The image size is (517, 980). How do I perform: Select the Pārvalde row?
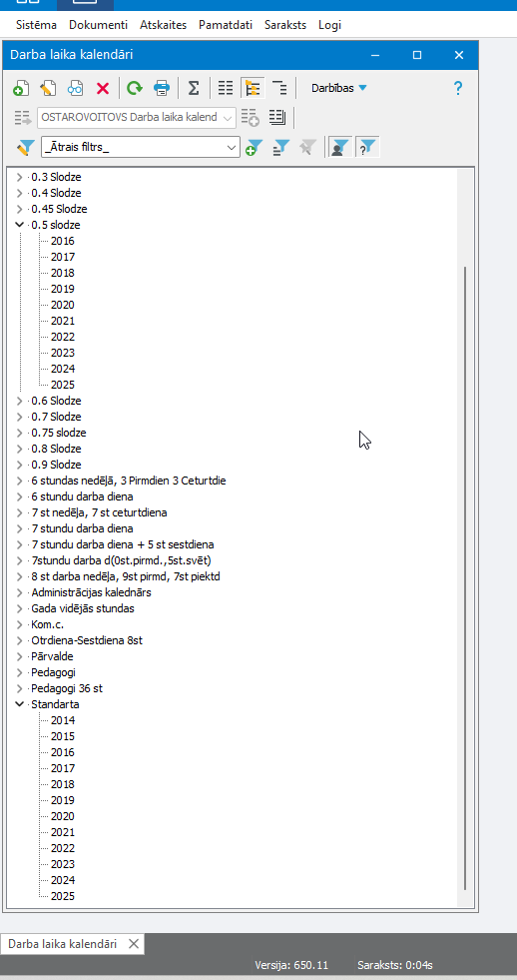coord(52,657)
